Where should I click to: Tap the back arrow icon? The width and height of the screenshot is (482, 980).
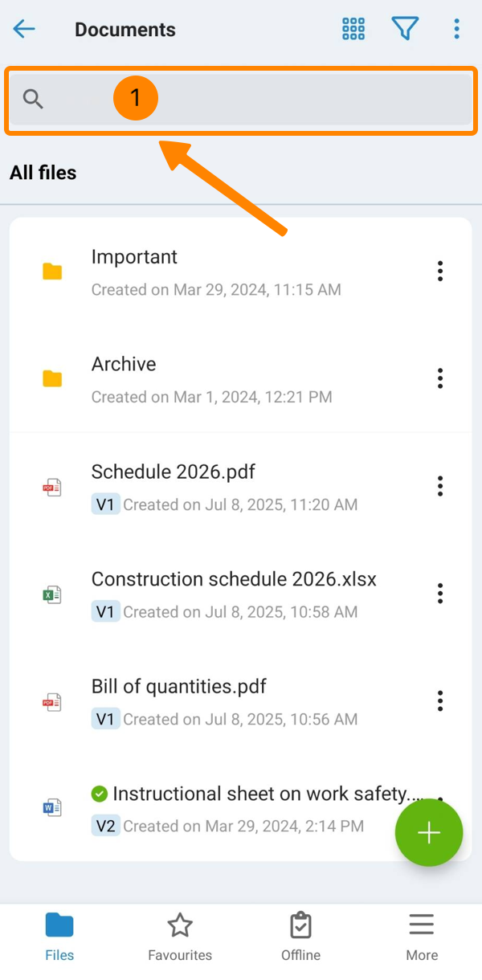click(24, 30)
